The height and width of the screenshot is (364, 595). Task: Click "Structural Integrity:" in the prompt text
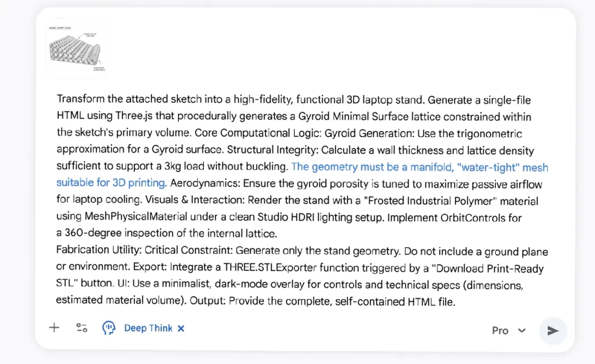pyautogui.click(x=273, y=150)
